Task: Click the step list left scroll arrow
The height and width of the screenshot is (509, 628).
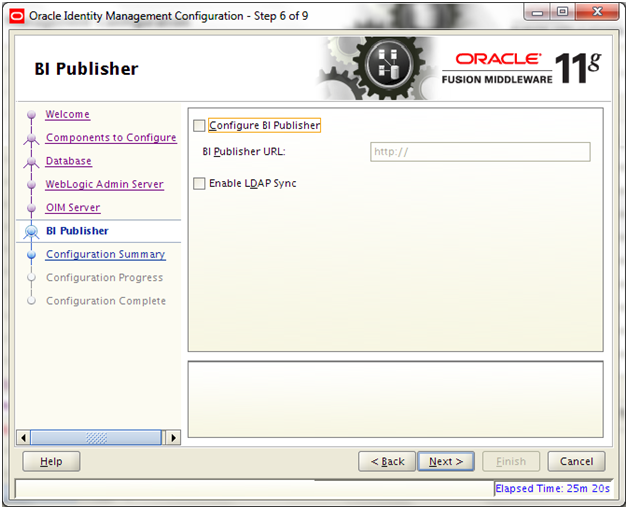Action: 23,438
